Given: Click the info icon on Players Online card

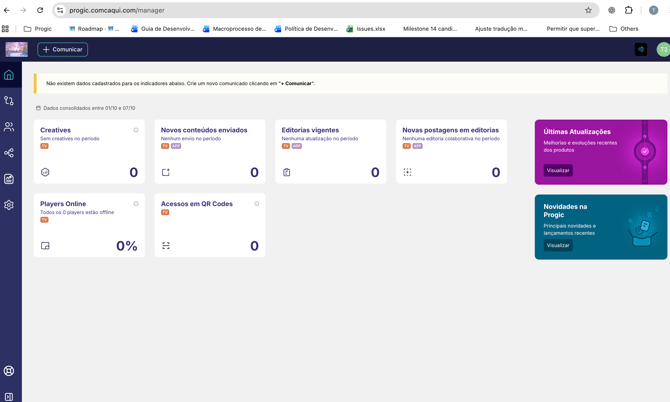Looking at the screenshot, I should [x=136, y=204].
